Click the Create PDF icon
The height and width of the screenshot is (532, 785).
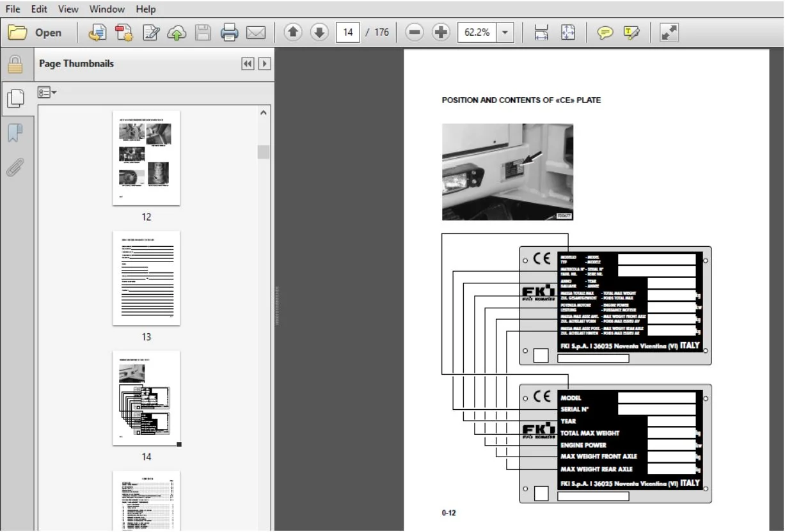(x=97, y=33)
